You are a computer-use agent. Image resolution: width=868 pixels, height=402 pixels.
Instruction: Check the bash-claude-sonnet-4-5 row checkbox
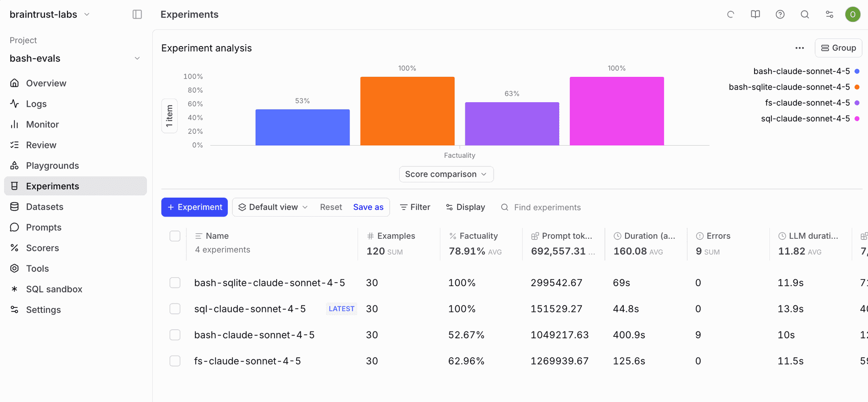(175, 335)
